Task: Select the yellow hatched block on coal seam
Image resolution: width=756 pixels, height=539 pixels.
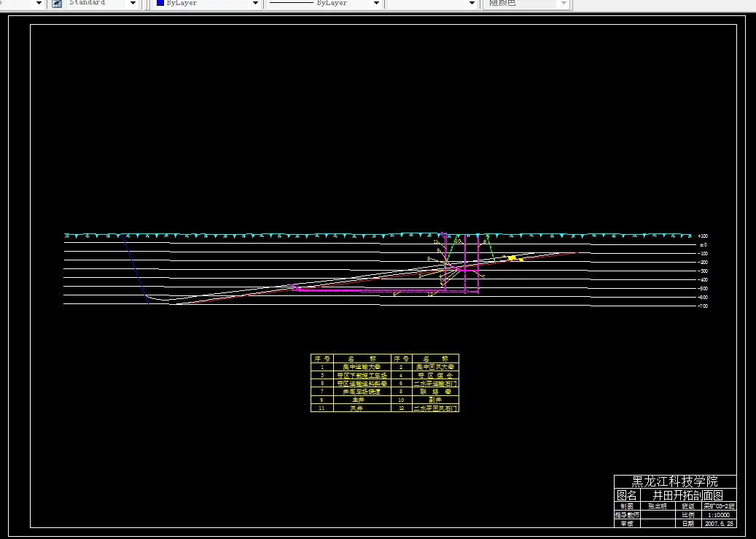Action: (x=512, y=258)
